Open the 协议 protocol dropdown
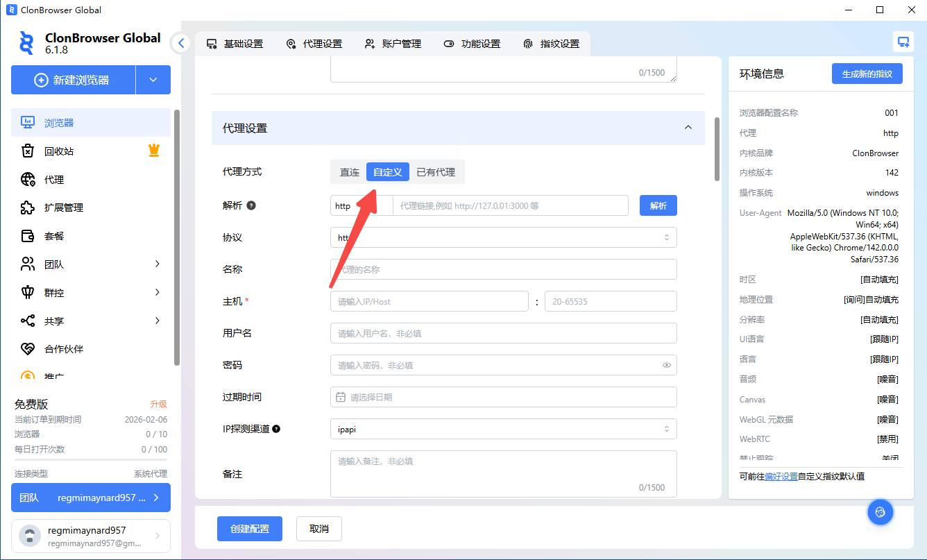 (x=503, y=237)
